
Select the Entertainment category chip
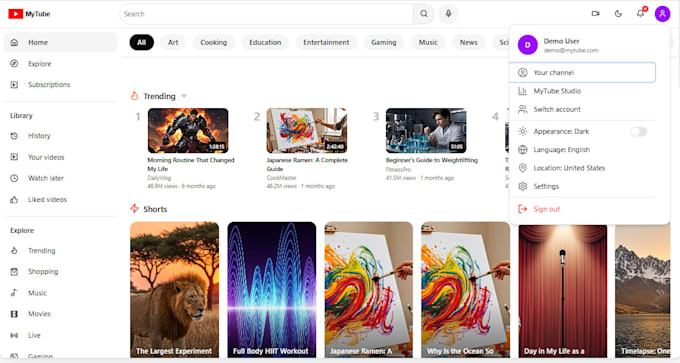(326, 43)
